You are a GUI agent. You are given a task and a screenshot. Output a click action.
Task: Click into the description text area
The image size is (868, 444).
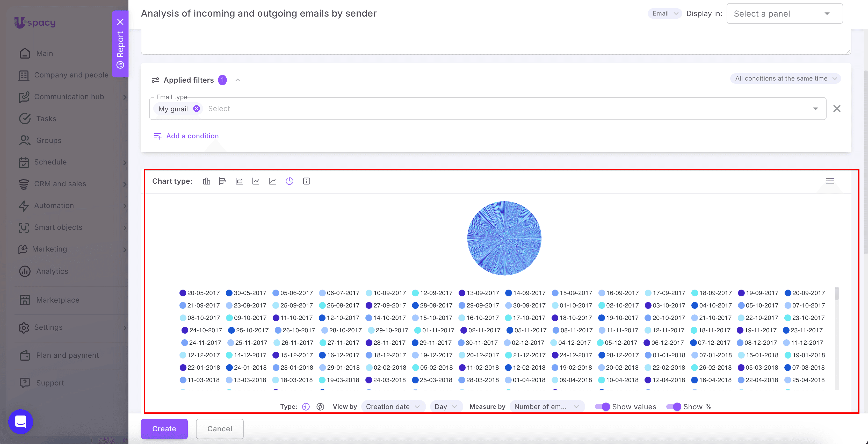point(496,41)
